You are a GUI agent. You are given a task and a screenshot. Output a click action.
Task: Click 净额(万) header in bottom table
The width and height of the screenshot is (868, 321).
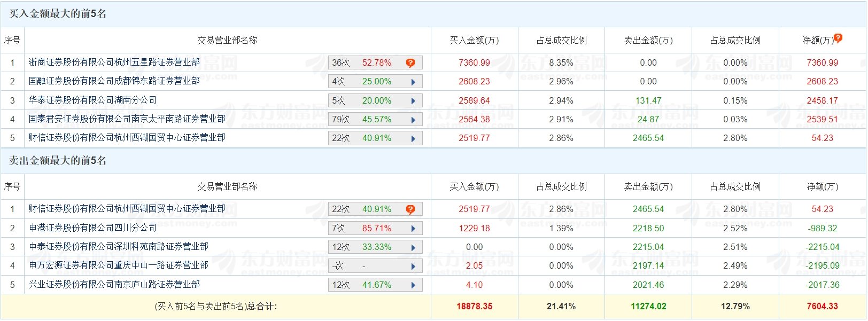pyautogui.click(x=823, y=187)
